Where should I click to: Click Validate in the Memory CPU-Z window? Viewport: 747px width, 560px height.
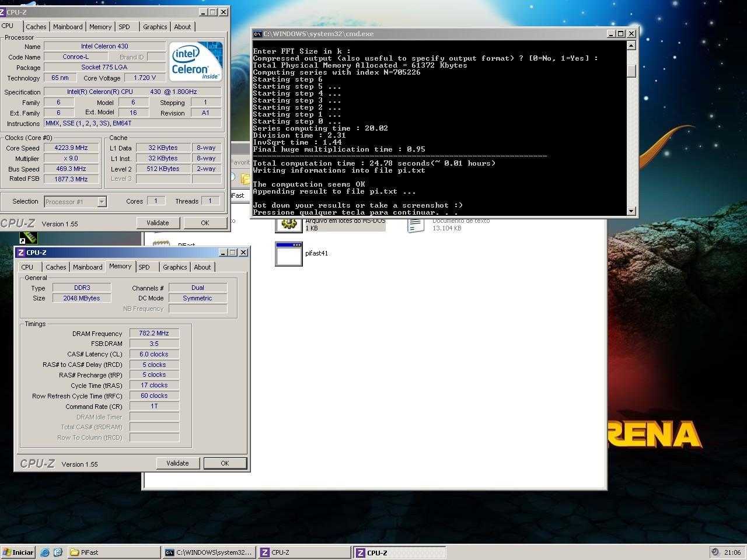pyautogui.click(x=177, y=463)
